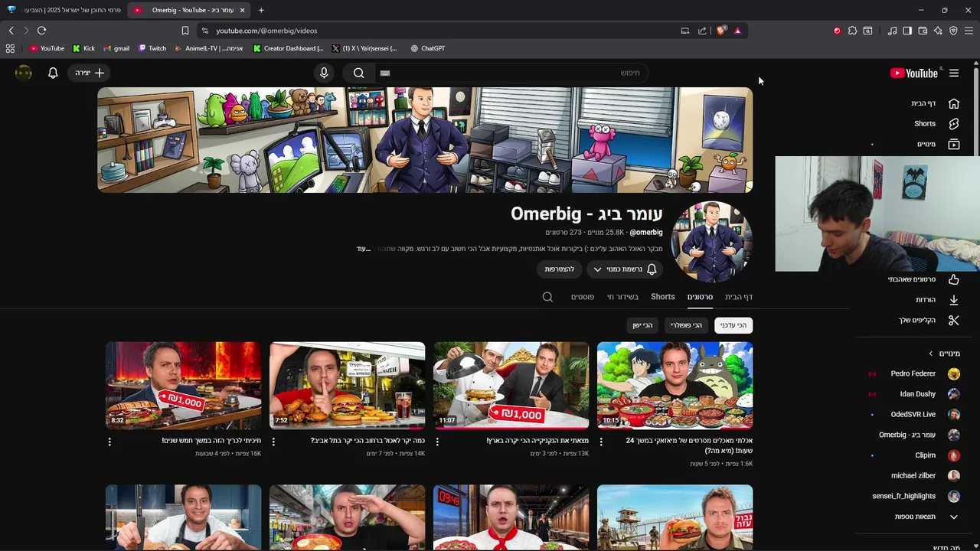Open options menu for the 7:52 video

(x=273, y=442)
